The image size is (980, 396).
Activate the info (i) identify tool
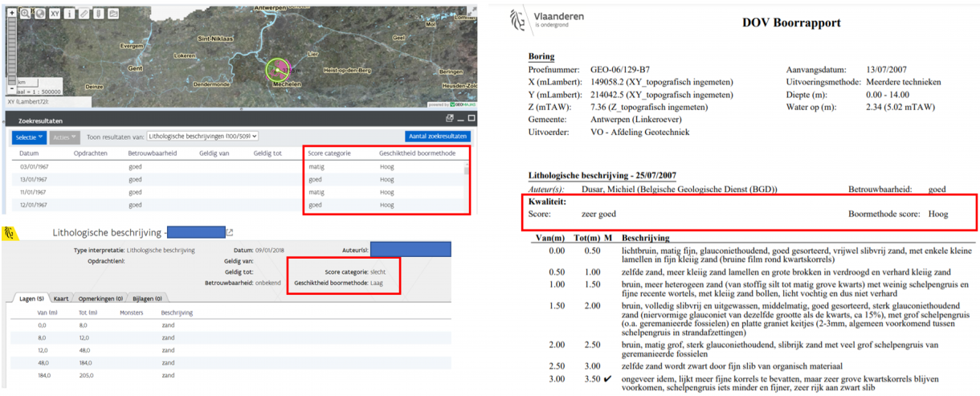(69, 14)
